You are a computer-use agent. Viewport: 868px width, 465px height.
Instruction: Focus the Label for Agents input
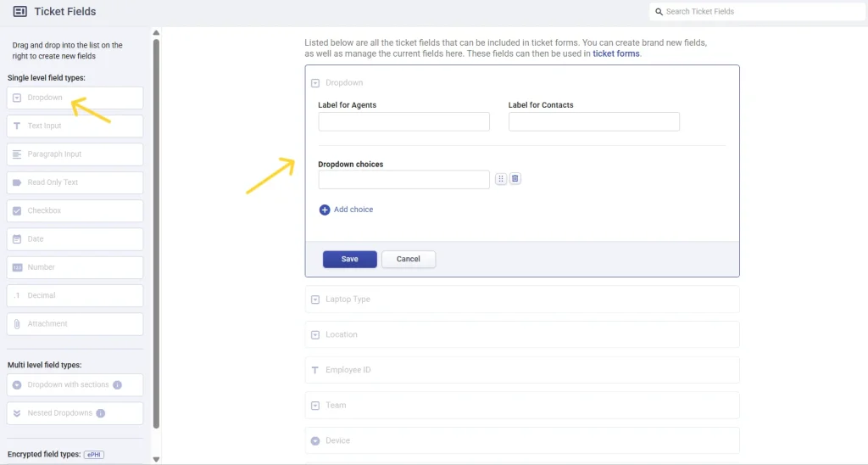pyautogui.click(x=403, y=121)
